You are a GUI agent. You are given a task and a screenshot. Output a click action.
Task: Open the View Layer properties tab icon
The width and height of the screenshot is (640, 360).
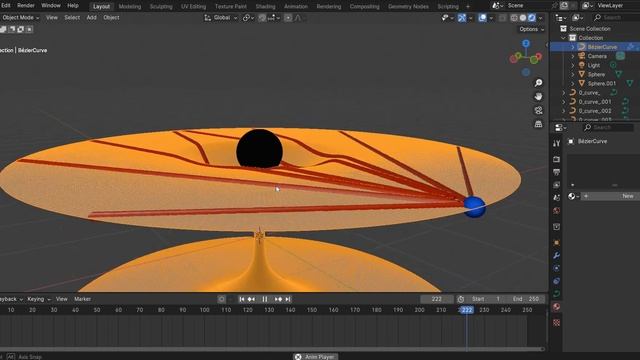[x=556, y=185]
